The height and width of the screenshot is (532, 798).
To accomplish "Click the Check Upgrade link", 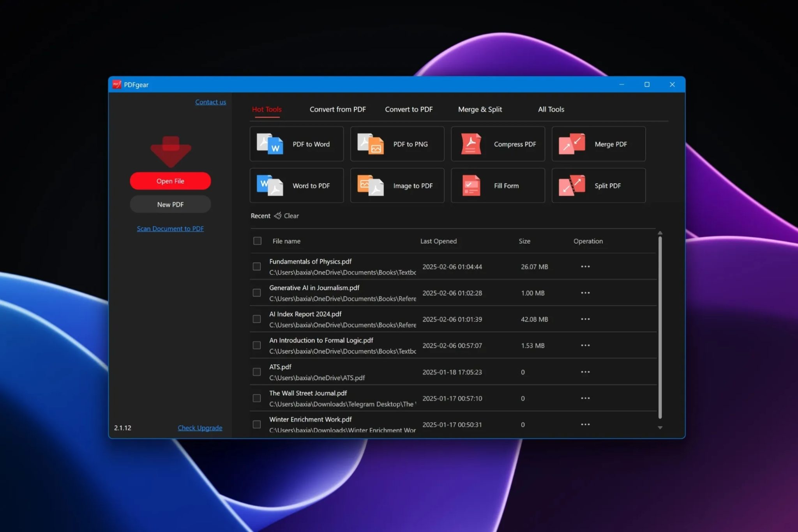I will pyautogui.click(x=200, y=428).
